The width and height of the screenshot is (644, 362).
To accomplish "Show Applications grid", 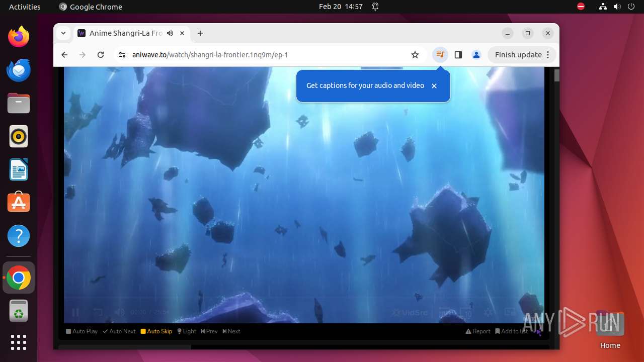I will [19, 342].
